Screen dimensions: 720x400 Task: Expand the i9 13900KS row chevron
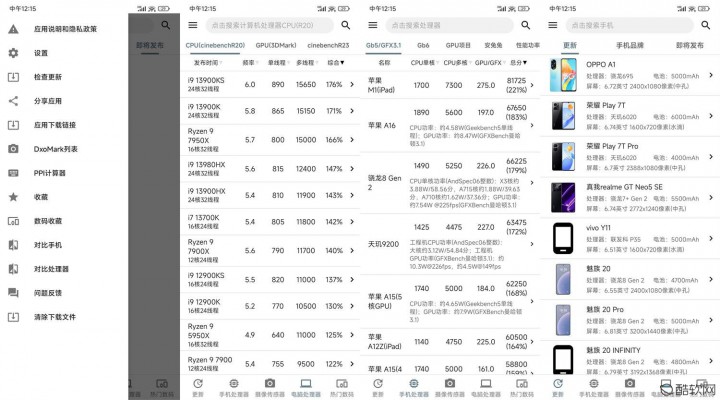pos(352,85)
